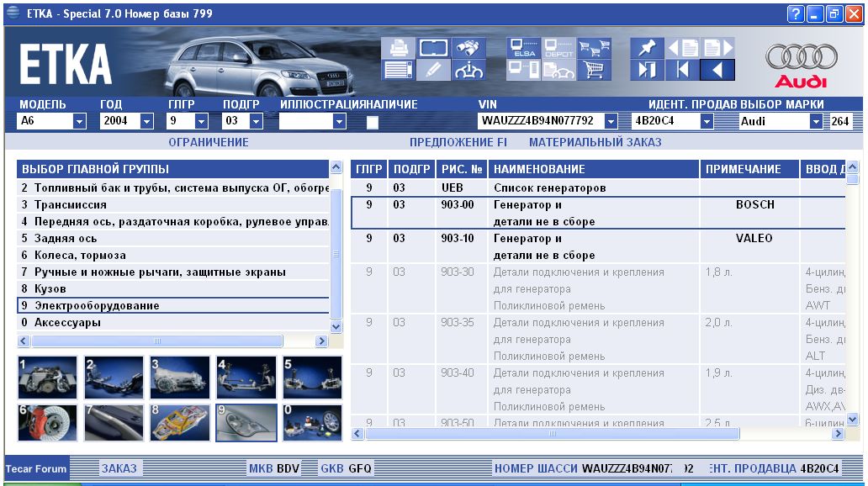
Task: Select main group 6 Колеса, тормоза
Action: (x=173, y=255)
